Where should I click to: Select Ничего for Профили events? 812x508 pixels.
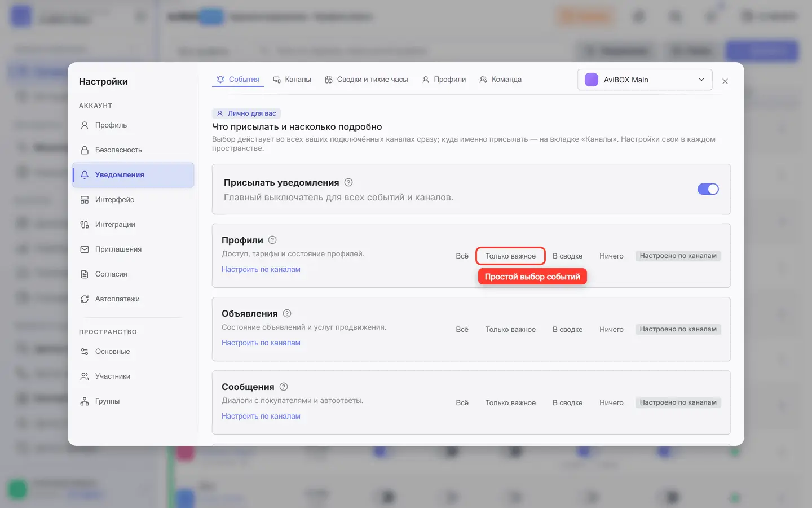[611, 256]
